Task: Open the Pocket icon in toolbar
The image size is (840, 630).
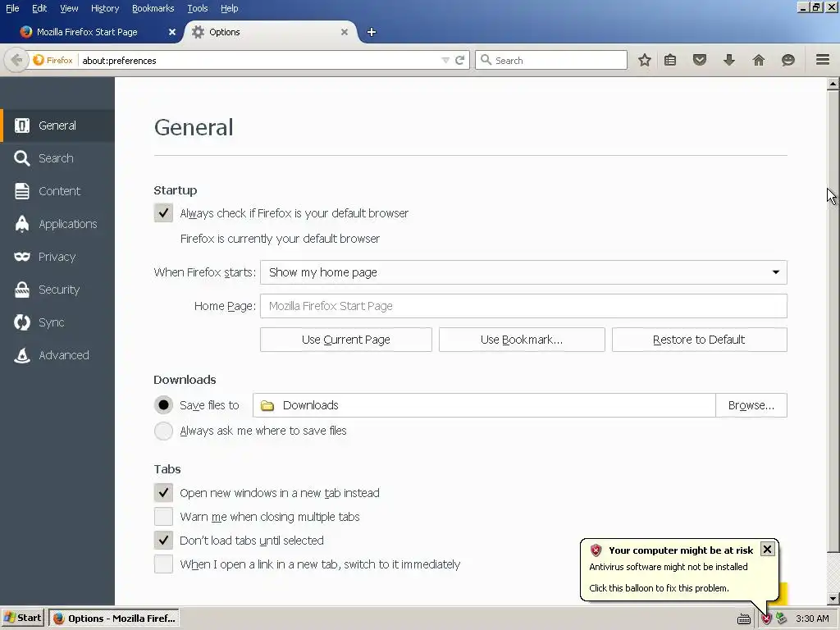Action: tap(700, 60)
